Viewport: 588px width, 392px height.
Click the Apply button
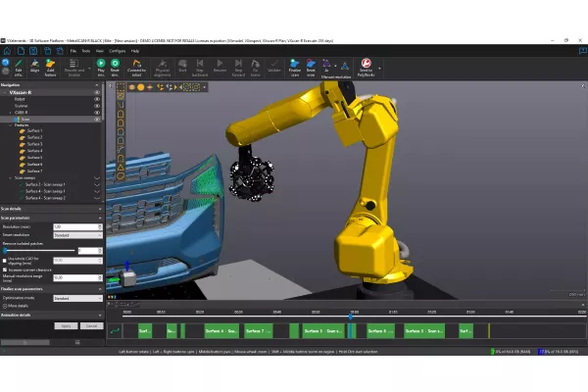pos(66,325)
